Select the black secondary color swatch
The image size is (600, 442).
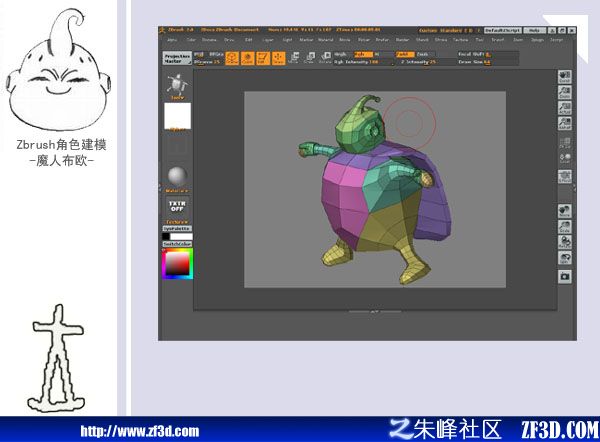[x=166, y=236]
